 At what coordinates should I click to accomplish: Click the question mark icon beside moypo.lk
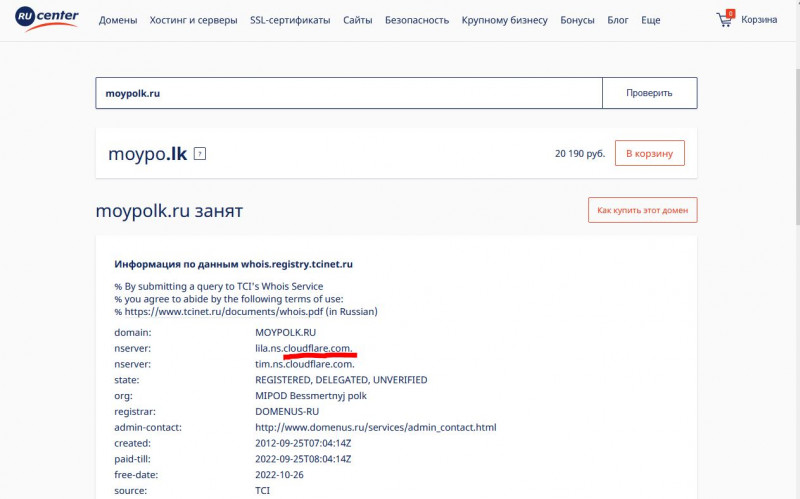coord(200,154)
